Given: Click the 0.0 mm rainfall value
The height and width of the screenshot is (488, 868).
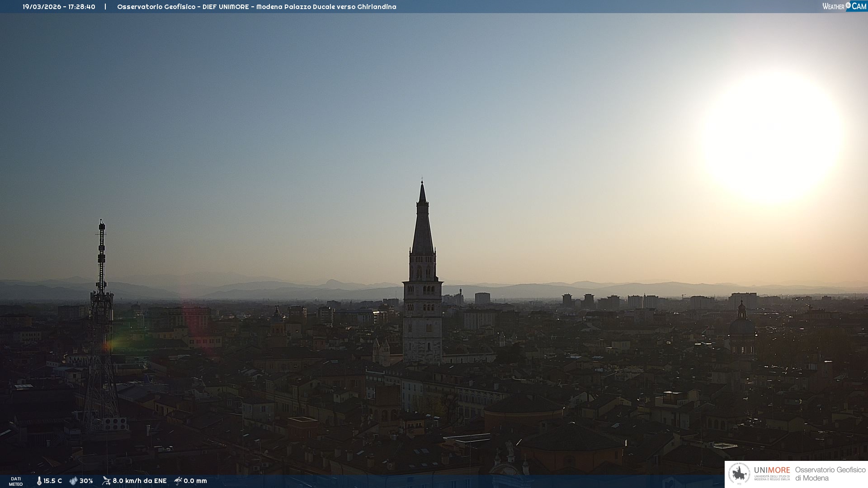Looking at the screenshot, I should pyautogui.click(x=195, y=481).
